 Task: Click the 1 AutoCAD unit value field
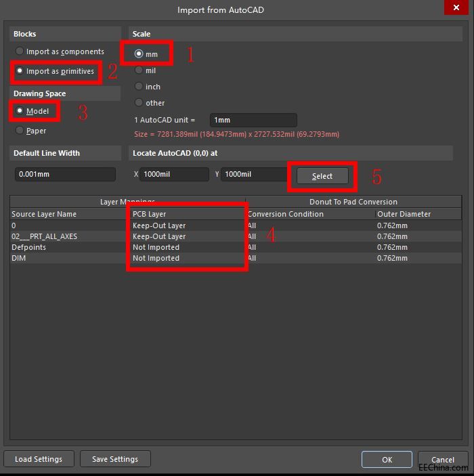(x=253, y=120)
